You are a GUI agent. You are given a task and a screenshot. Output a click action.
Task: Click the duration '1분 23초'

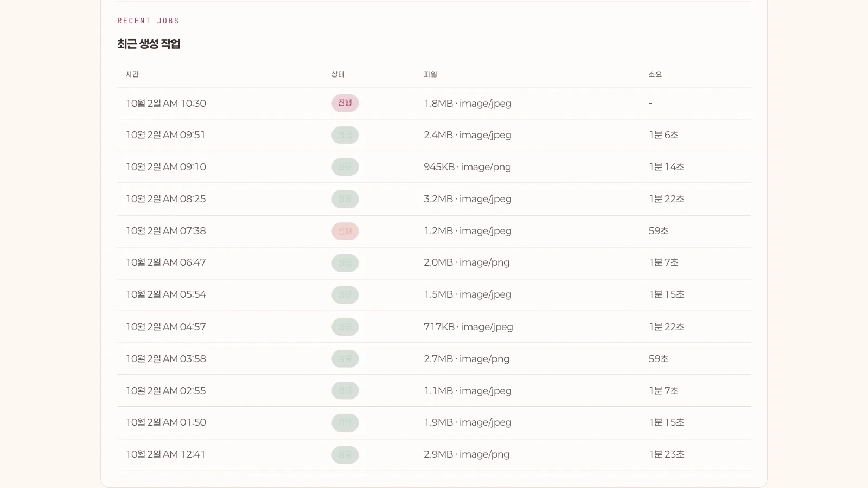click(x=666, y=454)
